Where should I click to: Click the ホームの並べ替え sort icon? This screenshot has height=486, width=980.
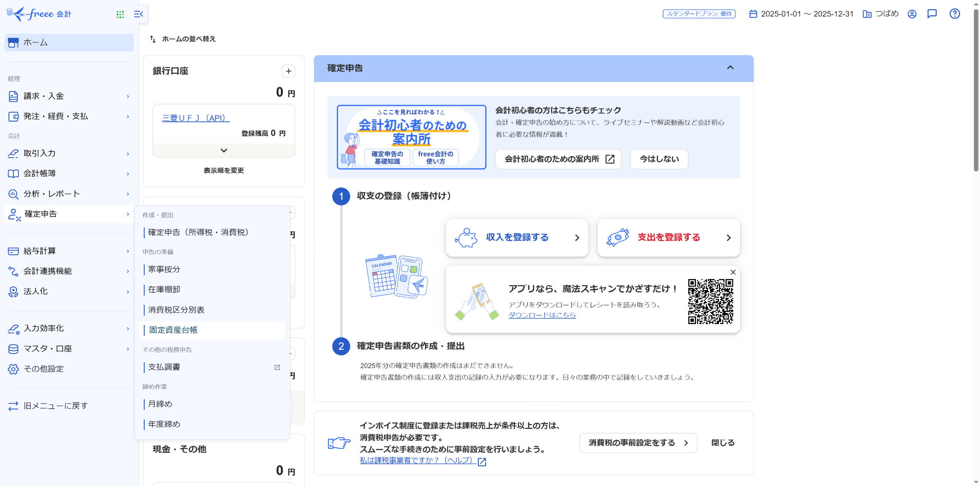coord(153,39)
